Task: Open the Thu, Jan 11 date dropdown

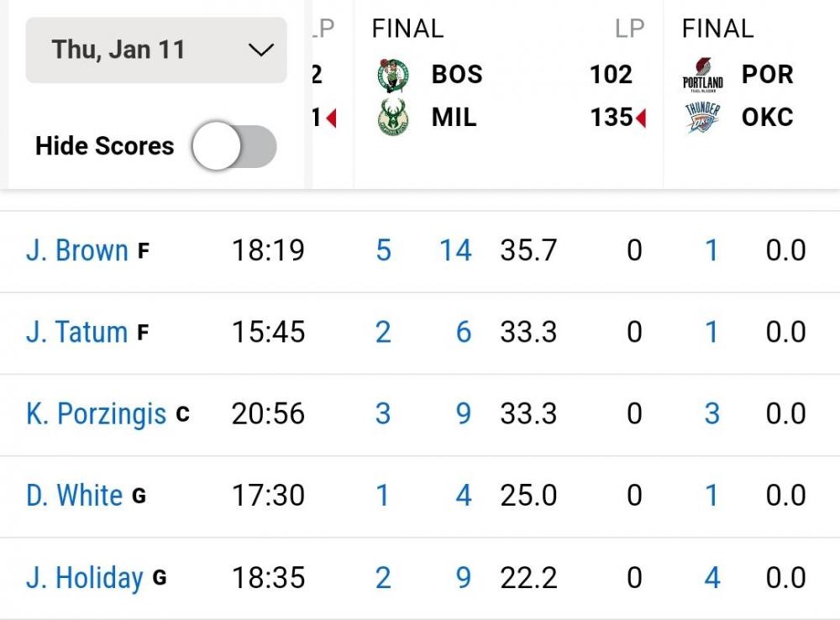Action: [156, 50]
